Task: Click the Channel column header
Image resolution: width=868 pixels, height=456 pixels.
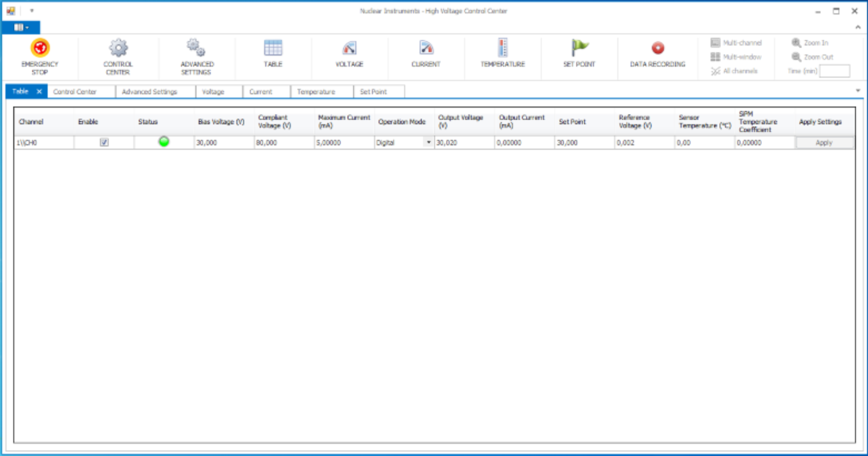Action: point(44,122)
